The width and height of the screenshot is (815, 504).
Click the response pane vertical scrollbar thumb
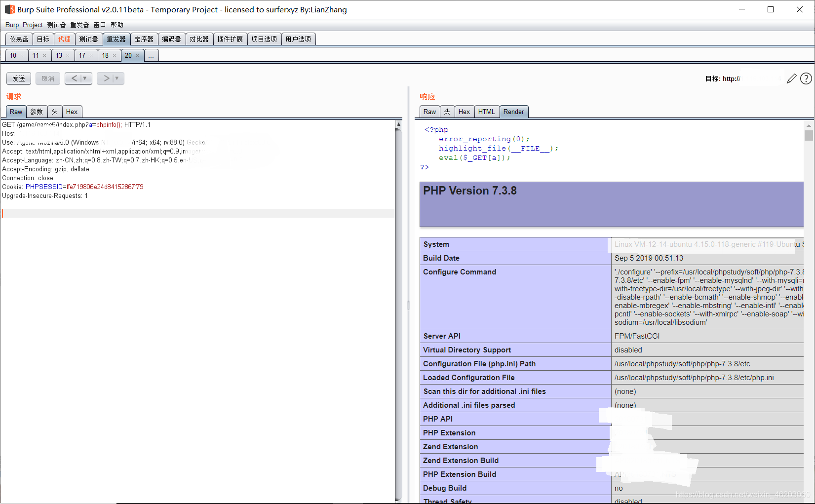tap(809, 135)
